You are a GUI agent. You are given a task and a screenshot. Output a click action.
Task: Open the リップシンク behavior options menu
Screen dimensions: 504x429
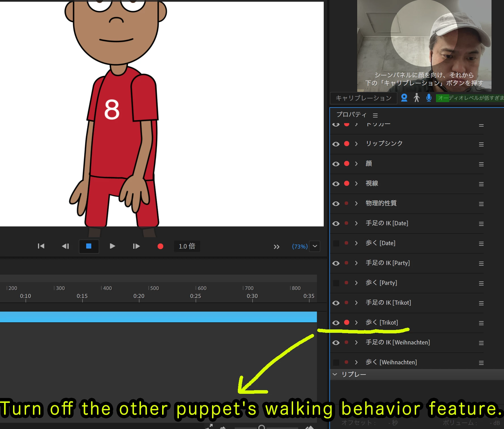(x=481, y=144)
